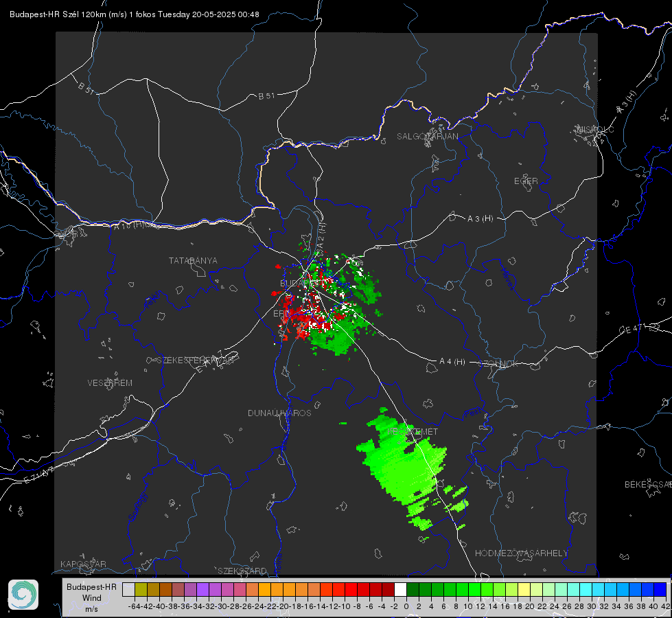Select the light gray swatch left of -64

click(128, 589)
